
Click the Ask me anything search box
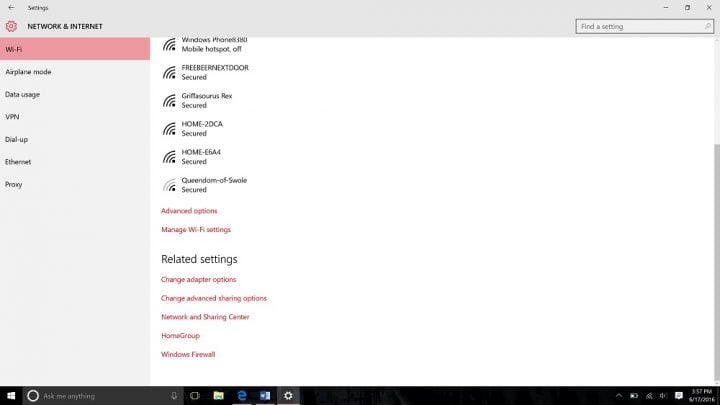tap(103, 396)
